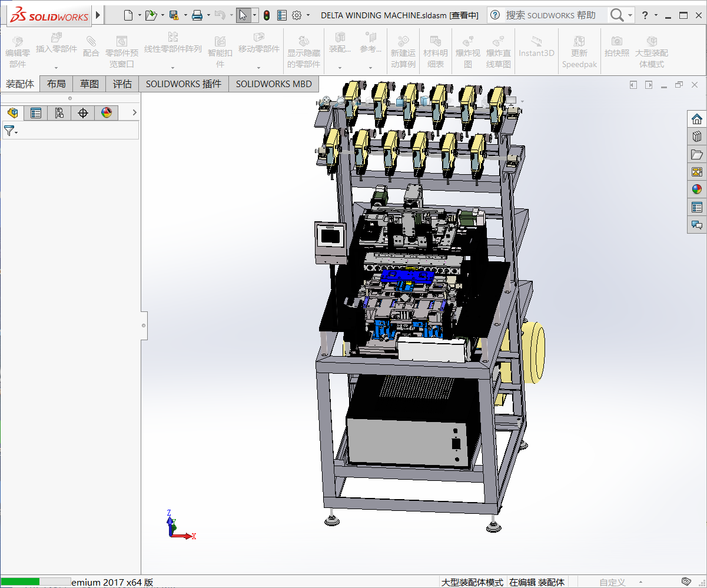Open the FeatureManager design tree tab
The image size is (707, 588).
click(x=12, y=113)
